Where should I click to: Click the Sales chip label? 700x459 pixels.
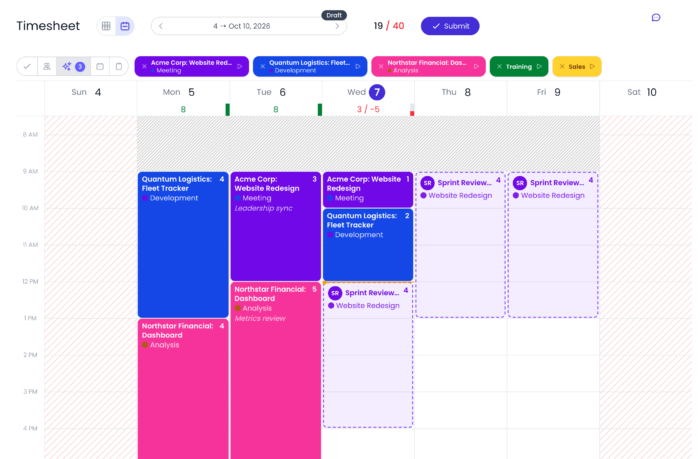pos(577,67)
